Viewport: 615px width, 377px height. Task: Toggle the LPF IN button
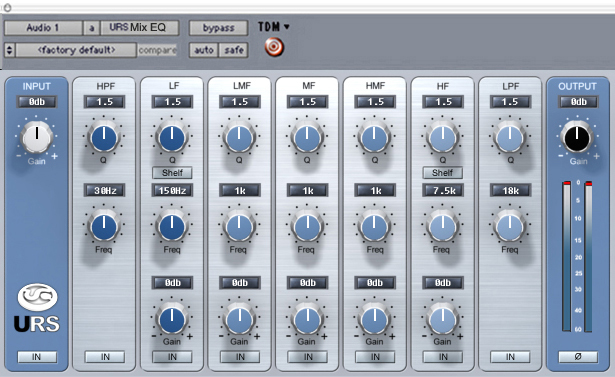pyautogui.click(x=510, y=357)
